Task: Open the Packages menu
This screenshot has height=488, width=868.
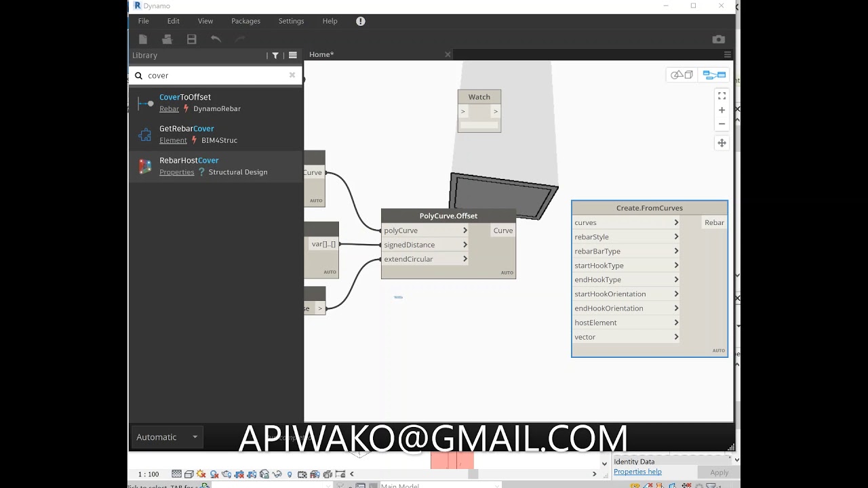Action: tap(245, 21)
